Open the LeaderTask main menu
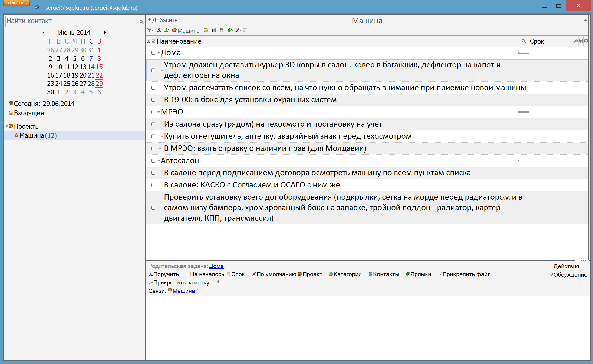Screen dimensions: 593x364 pyautogui.click(x=16, y=3)
